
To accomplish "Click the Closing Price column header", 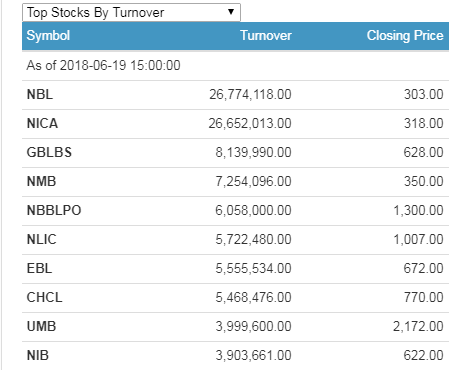I will (x=405, y=36).
